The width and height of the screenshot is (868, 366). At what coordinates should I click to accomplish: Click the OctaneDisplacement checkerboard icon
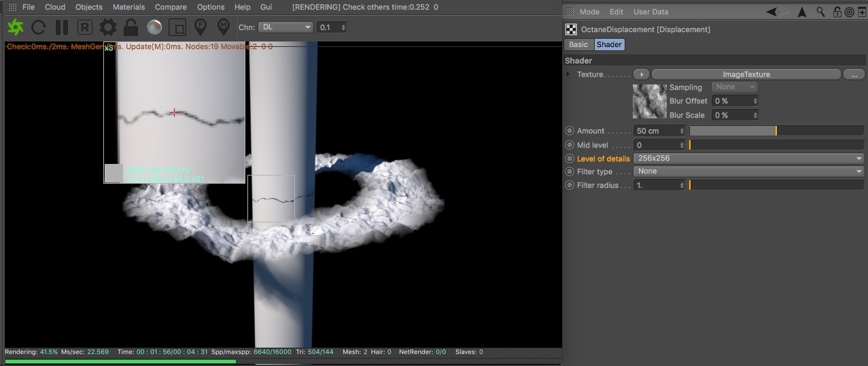coord(572,29)
